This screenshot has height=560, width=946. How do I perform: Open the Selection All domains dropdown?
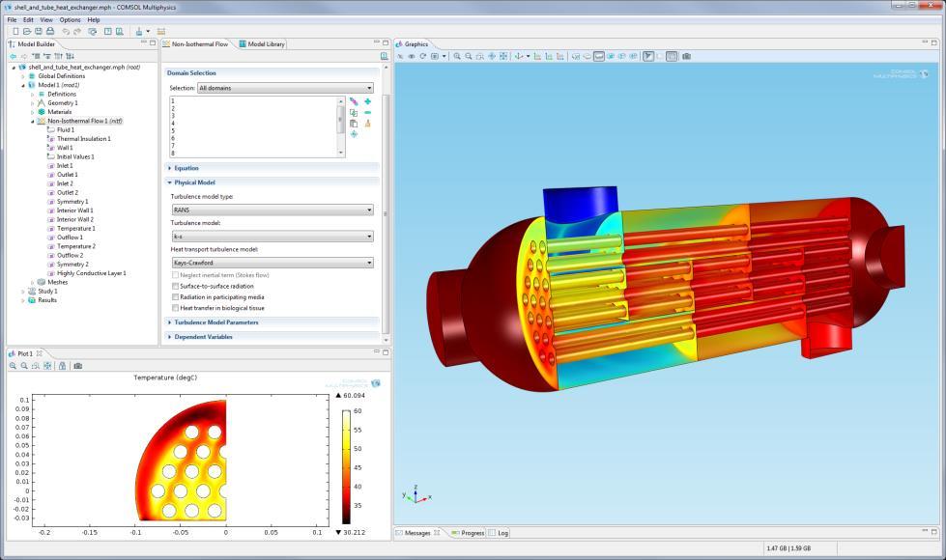(285, 88)
